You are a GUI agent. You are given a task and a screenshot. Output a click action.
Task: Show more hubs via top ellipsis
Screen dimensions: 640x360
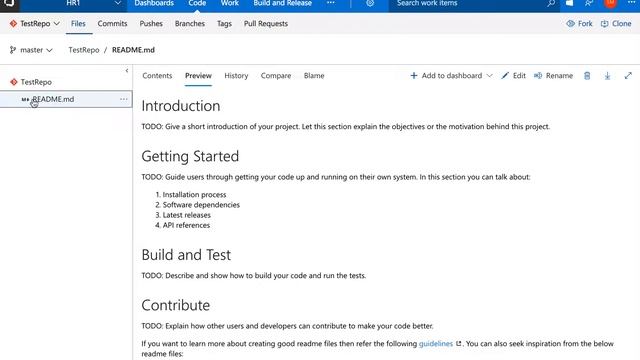tap(331, 3)
